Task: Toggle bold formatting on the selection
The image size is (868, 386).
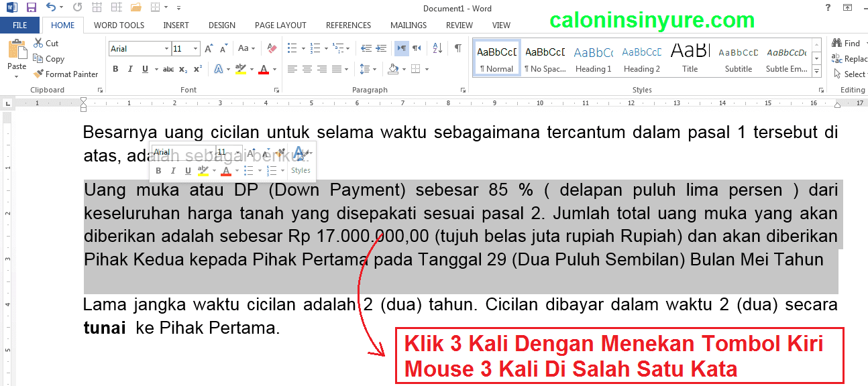Action: click(x=115, y=68)
